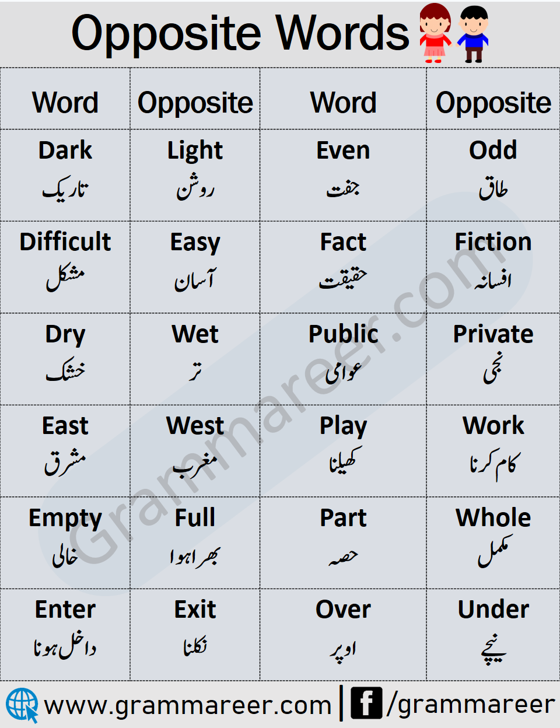Select the Fiction opposite cell
The width and height of the screenshot is (560, 728).
coord(493,267)
